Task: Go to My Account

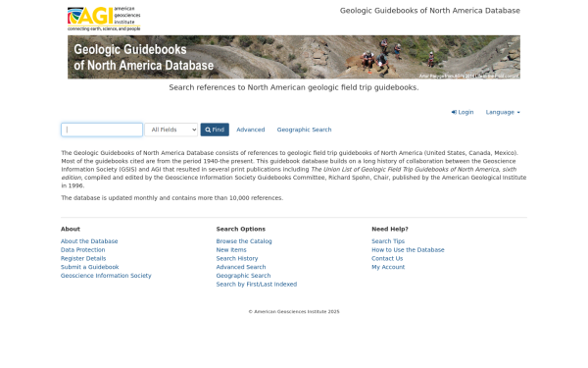Action: pos(388,267)
